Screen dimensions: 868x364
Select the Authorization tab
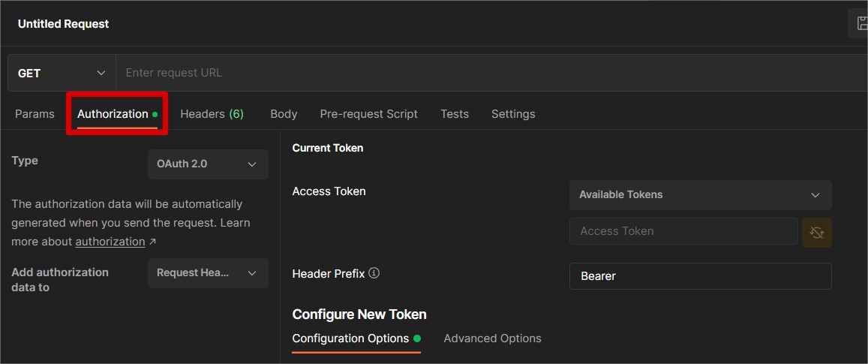tap(113, 114)
